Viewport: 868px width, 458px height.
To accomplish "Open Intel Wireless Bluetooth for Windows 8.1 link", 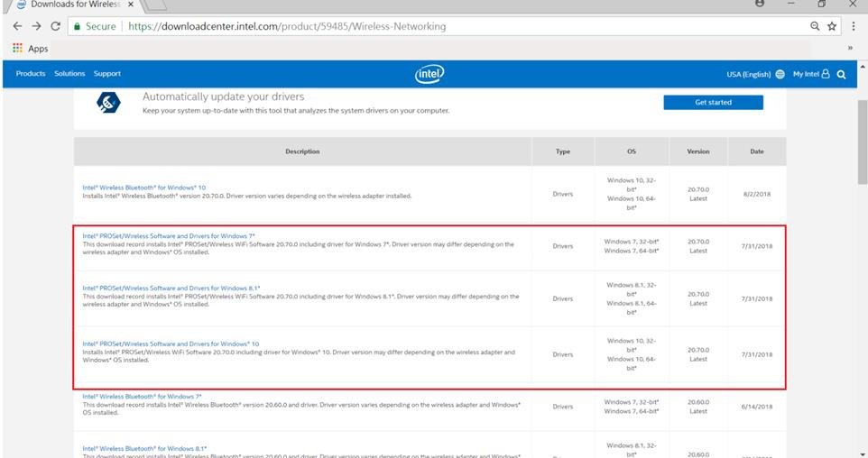I will pyautogui.click(x=144, y=449).
